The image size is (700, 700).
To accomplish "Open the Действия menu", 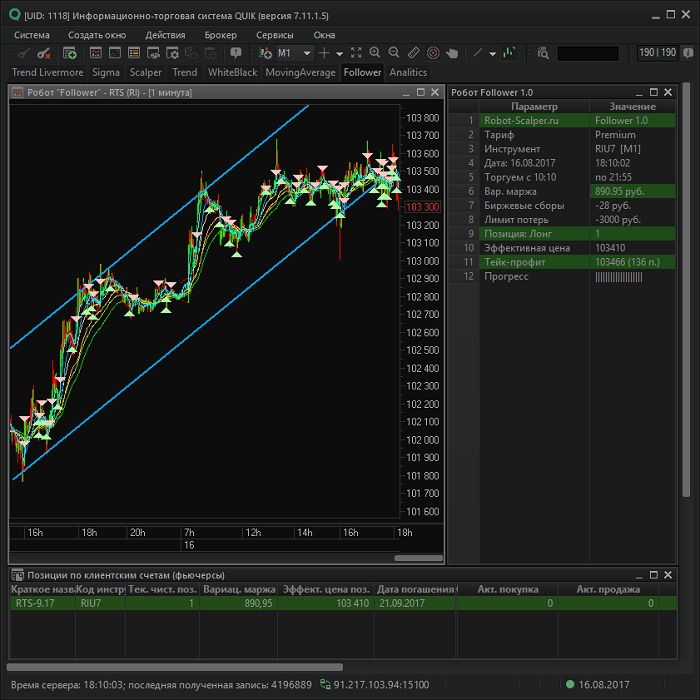I will pos(165,35).
